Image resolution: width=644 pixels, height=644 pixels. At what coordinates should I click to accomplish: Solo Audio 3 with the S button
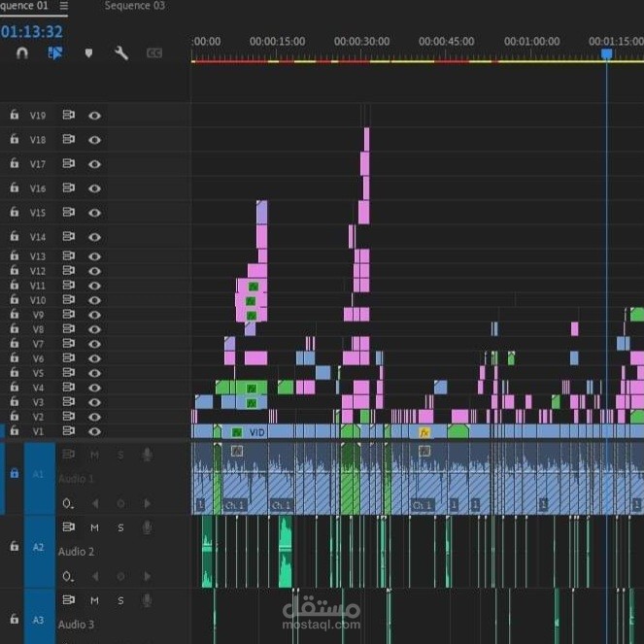120,601
